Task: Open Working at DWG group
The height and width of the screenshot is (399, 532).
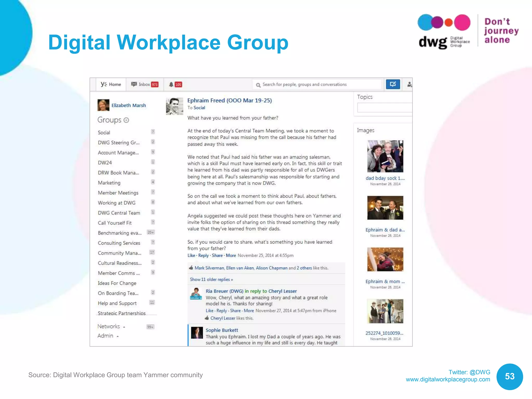Action: point(117,203)
